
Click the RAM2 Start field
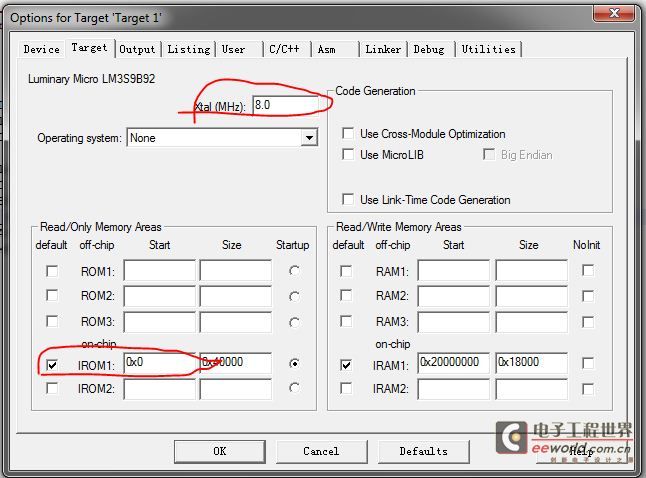pos(454,296)
